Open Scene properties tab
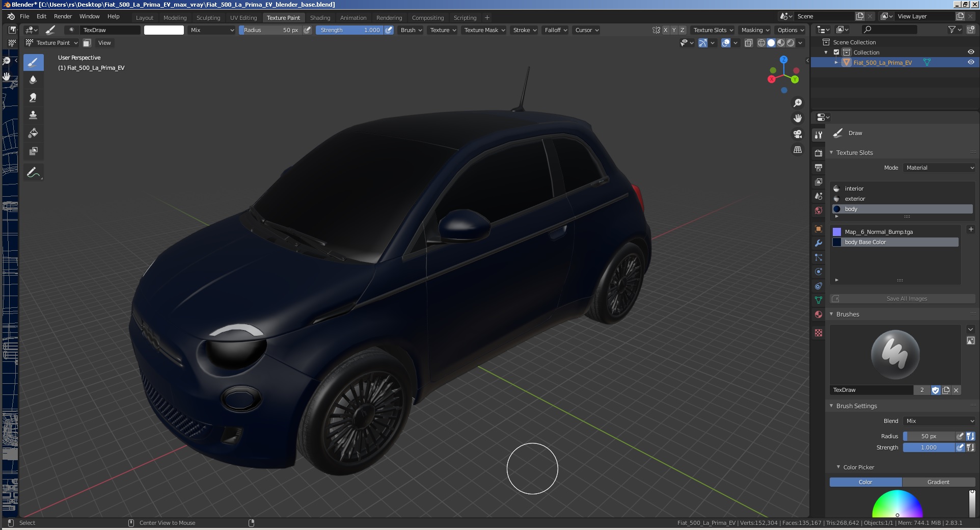This screenshot has width=980, height=530. (x=819, y=196)
